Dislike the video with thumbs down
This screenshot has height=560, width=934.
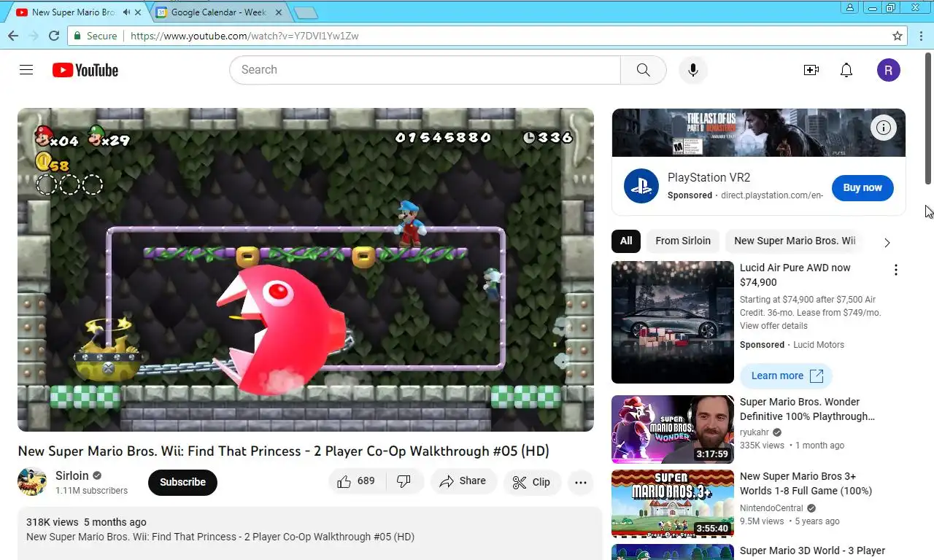(404, 481)
